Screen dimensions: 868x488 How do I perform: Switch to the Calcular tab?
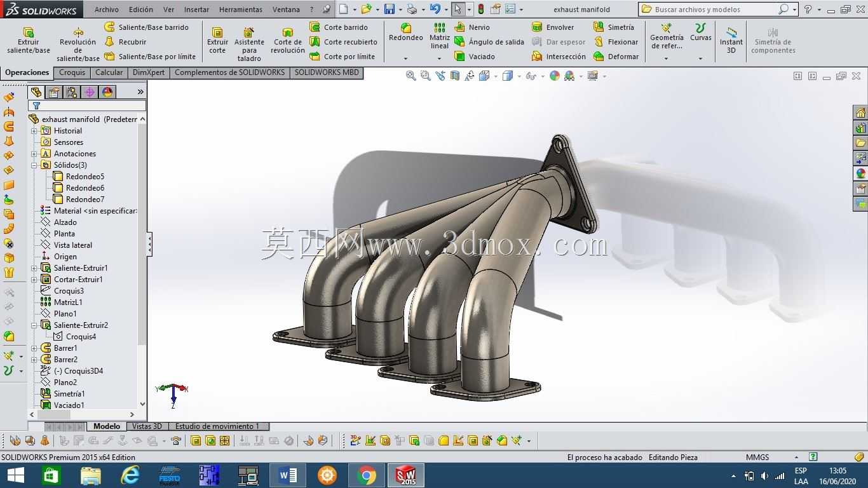point(109,72)
